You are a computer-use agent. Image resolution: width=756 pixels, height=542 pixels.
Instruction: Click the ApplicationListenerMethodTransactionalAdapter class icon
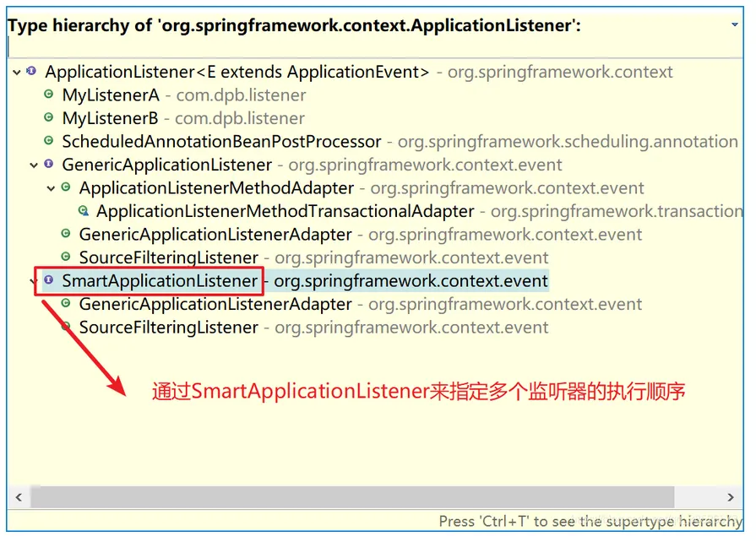83,211
